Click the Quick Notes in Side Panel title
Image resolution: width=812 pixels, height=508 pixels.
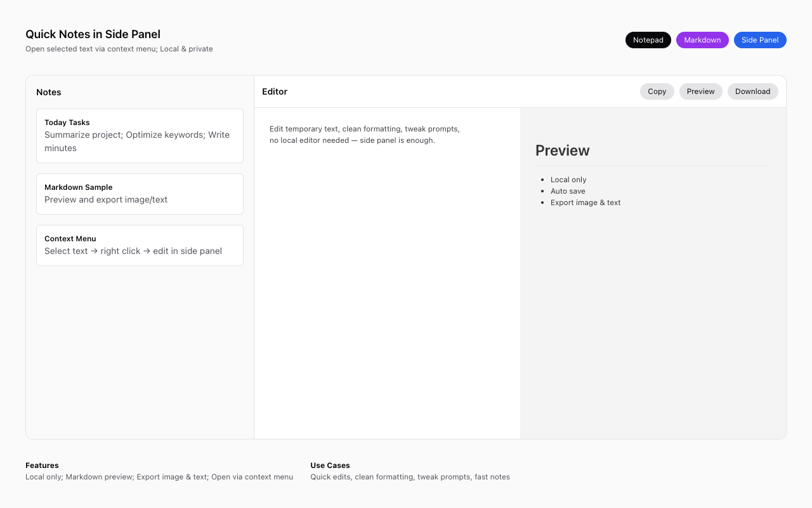click(93, 34)
